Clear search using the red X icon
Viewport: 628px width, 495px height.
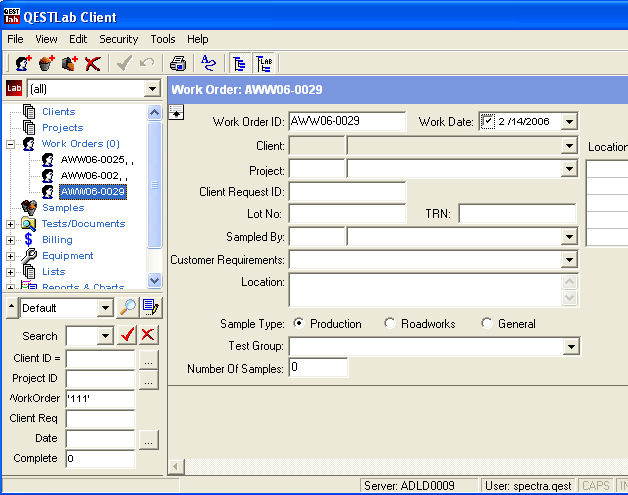148,336
